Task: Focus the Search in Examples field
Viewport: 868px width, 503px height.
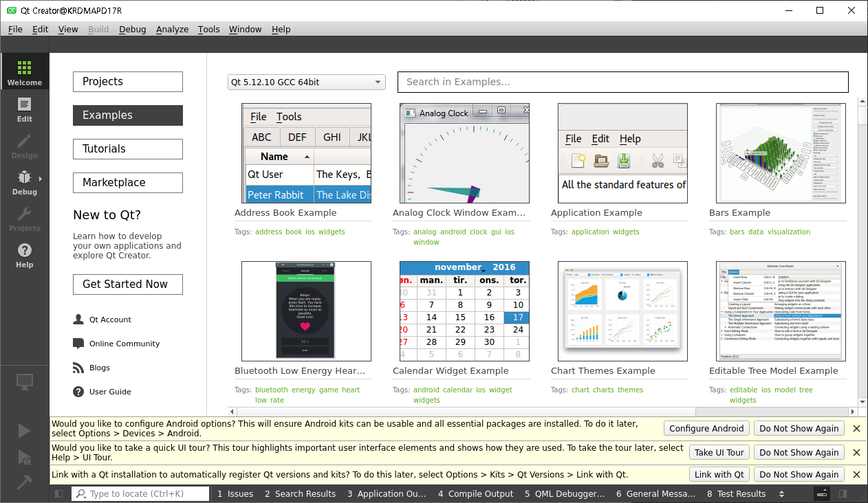Action: [623, 82]
